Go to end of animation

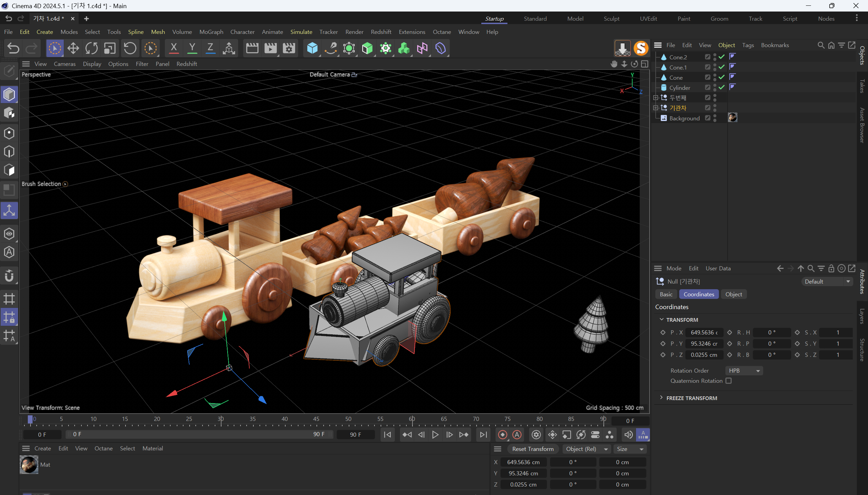[x=483, y=435]
